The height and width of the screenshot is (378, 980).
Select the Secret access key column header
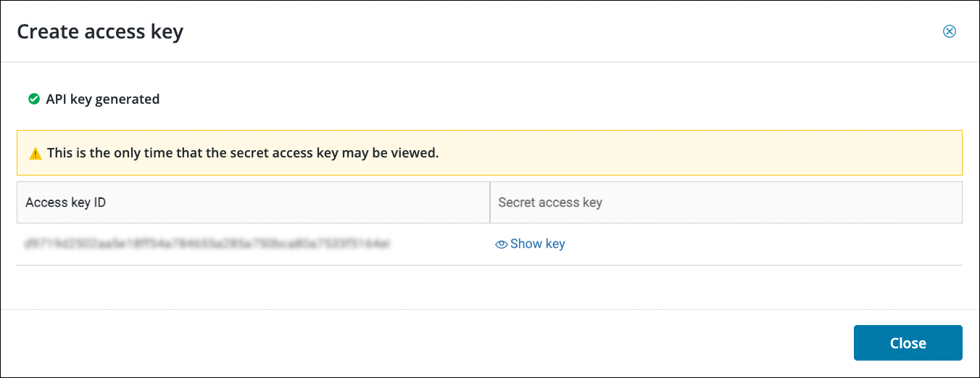click(x=726, y=202)
